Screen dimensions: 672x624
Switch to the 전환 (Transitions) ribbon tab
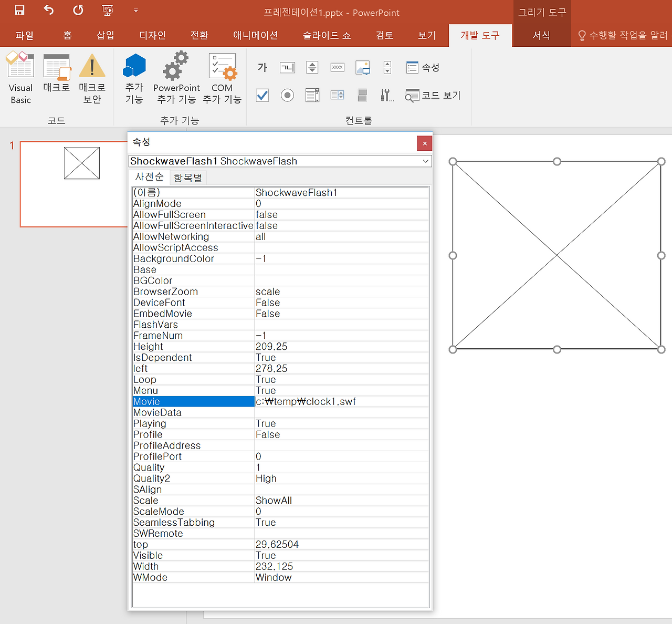[x=199, y=35]
